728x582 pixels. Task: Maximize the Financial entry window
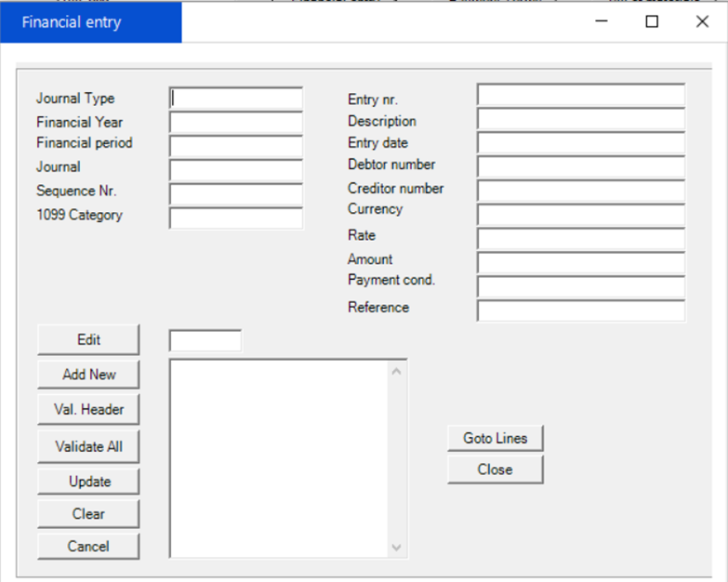coord(652,21)
